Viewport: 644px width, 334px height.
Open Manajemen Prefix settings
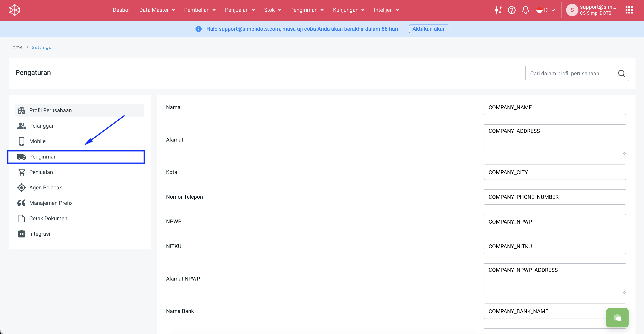point(51,203)
